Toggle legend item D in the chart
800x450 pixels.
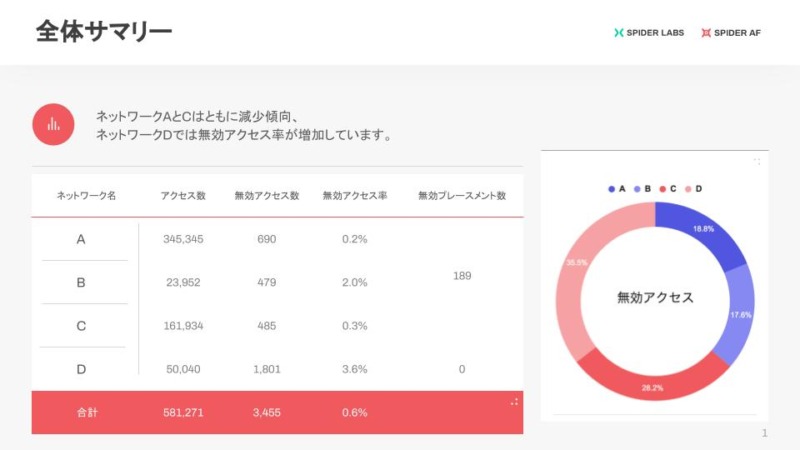click(x=693, y=189)
